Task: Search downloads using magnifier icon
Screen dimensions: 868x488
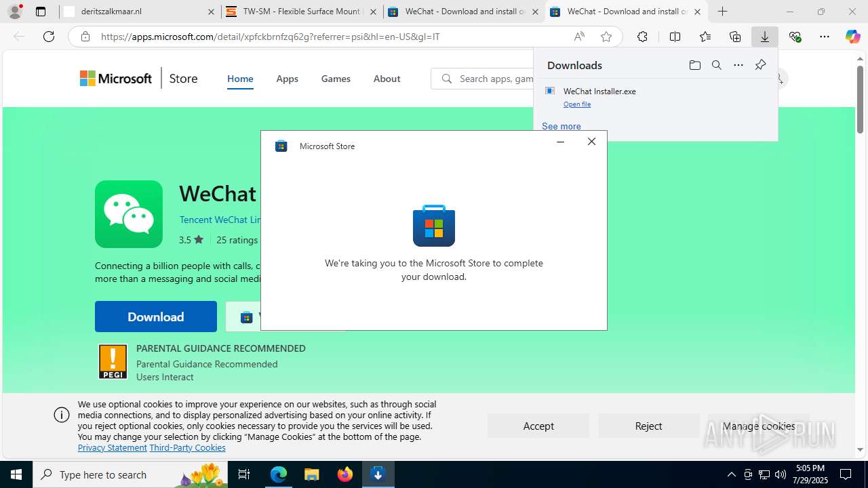Action: 716,65
